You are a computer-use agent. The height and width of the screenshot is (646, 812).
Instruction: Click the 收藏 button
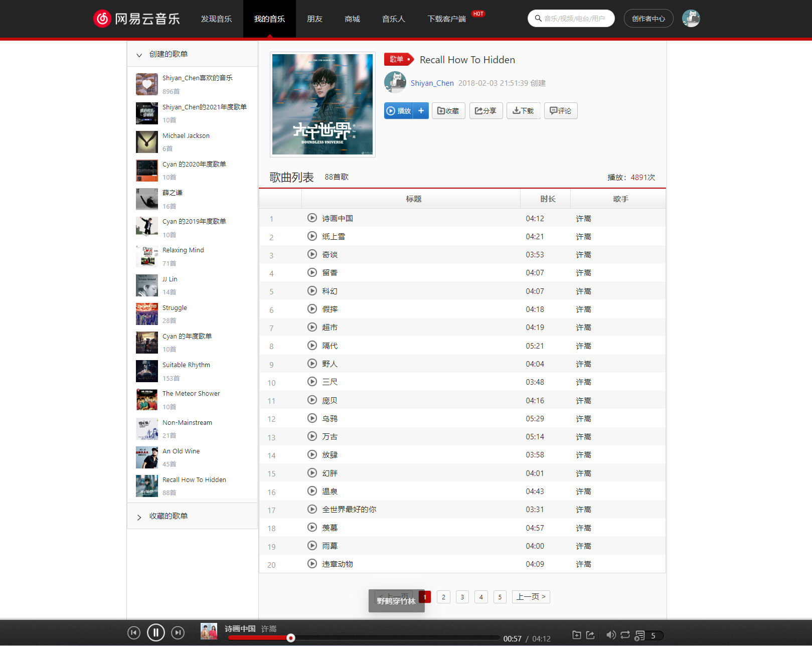tap(448, 111)
